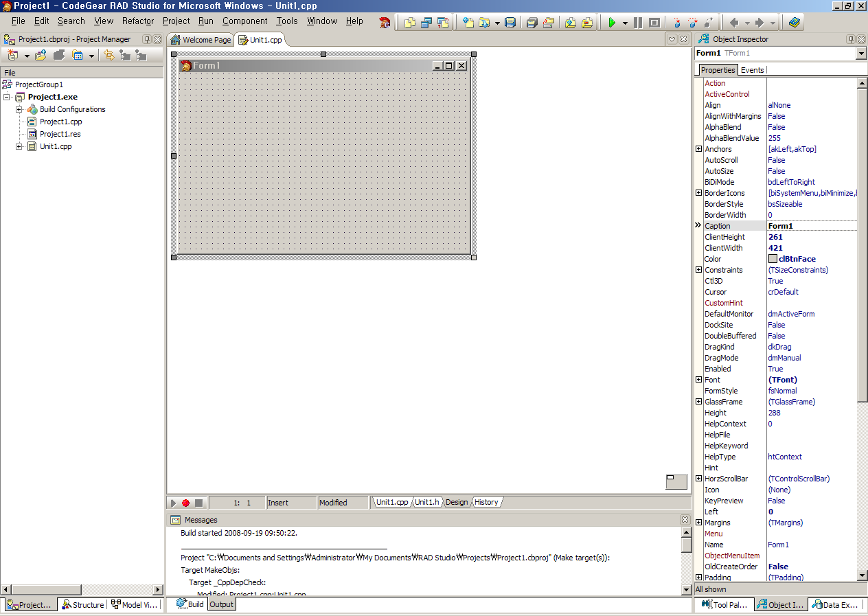This screenshot has height=616, width=868.
Task: Open the Output tab in Messages panel
Action: tap(221, 604)
